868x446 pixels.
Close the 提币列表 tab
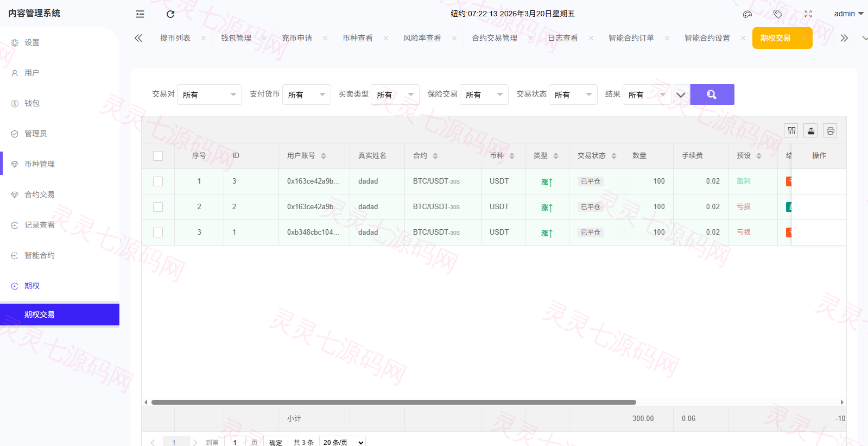tap(204, 38)
